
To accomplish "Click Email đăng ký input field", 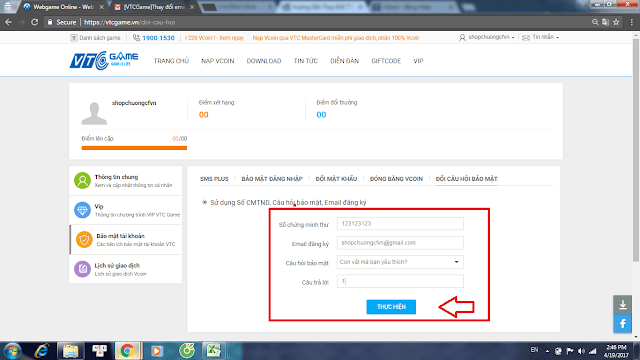I will click(400, 243).
